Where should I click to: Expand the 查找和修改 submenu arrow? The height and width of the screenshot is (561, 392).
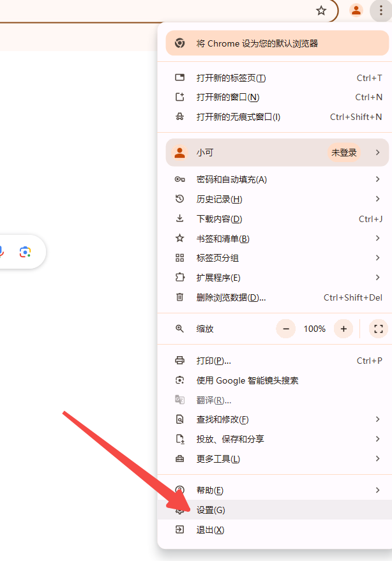(378, 419)
